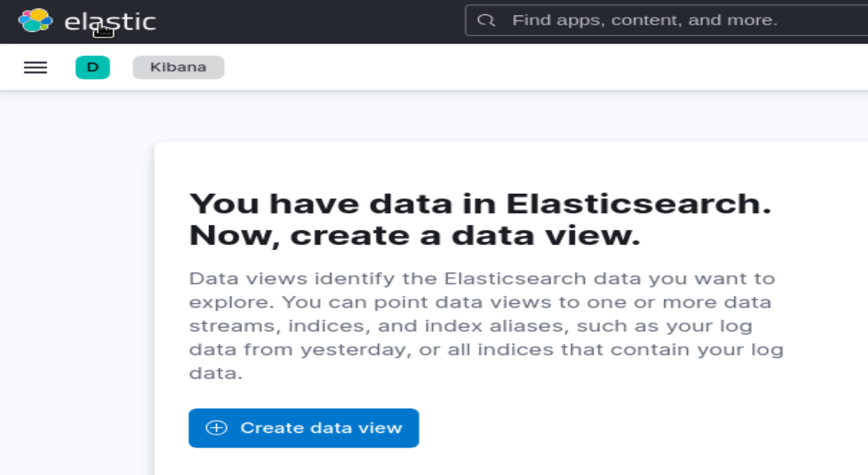Open the hamburger navigation menu
The width and height of the screenshot is (868, 475).
coord(35,67)
